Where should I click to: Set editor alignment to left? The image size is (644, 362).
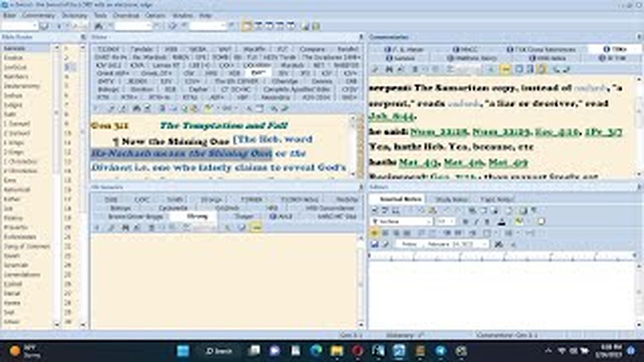tap(374, 233)
